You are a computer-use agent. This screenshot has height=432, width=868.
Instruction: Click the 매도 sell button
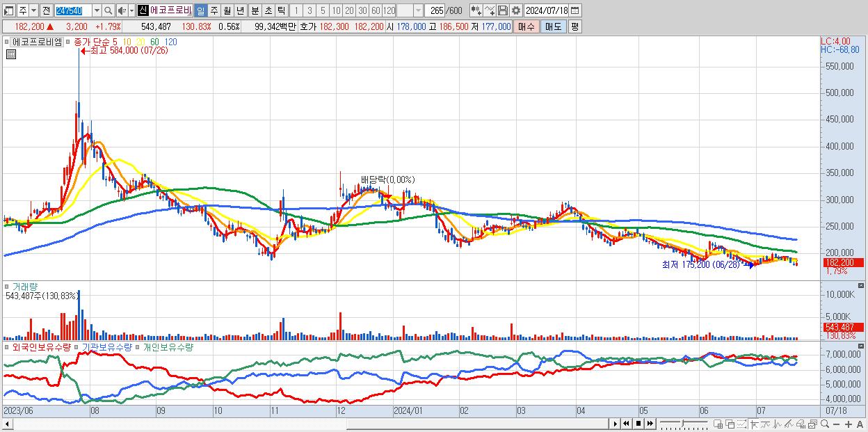(554, 26)
